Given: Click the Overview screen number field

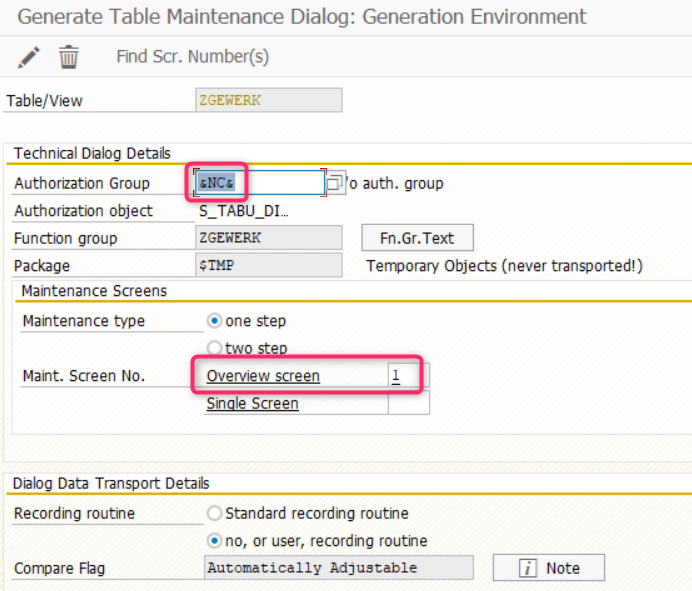Looking at the screenshot, I should 407,376.
